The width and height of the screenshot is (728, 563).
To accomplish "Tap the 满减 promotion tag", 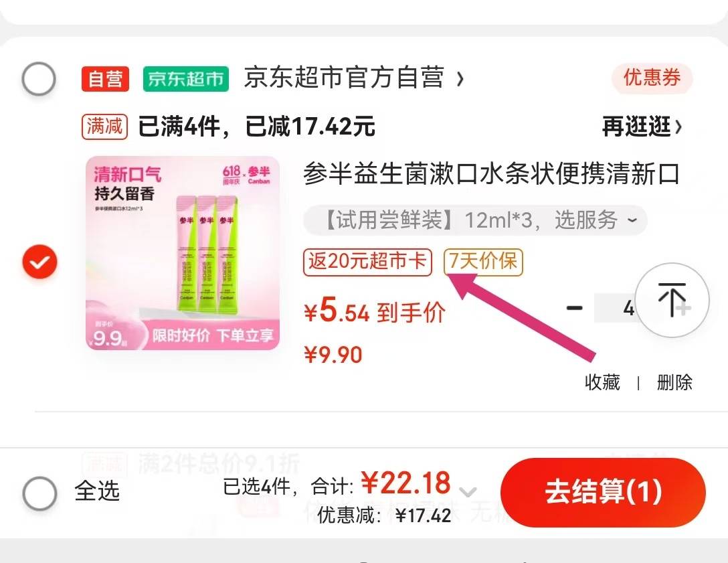I will point(105,127).
